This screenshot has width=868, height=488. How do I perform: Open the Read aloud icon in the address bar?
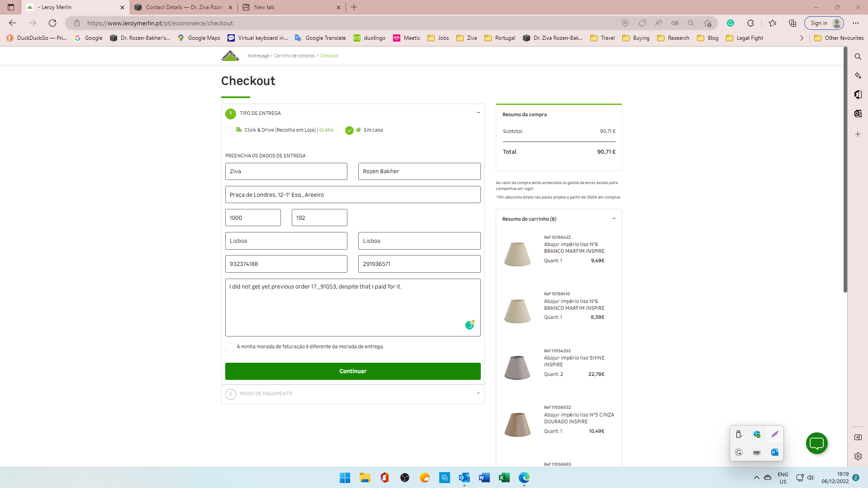[659, 23]
